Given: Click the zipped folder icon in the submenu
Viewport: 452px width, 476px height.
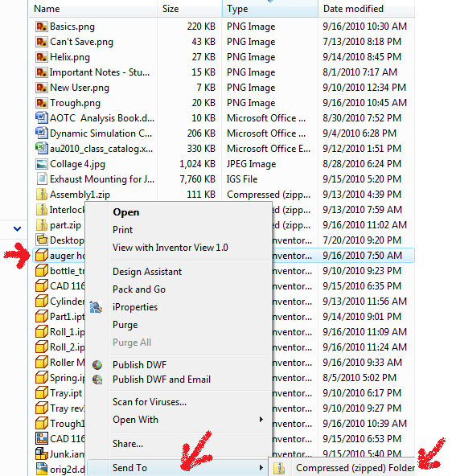Looking at the screenshot, I should pos(279,468).
